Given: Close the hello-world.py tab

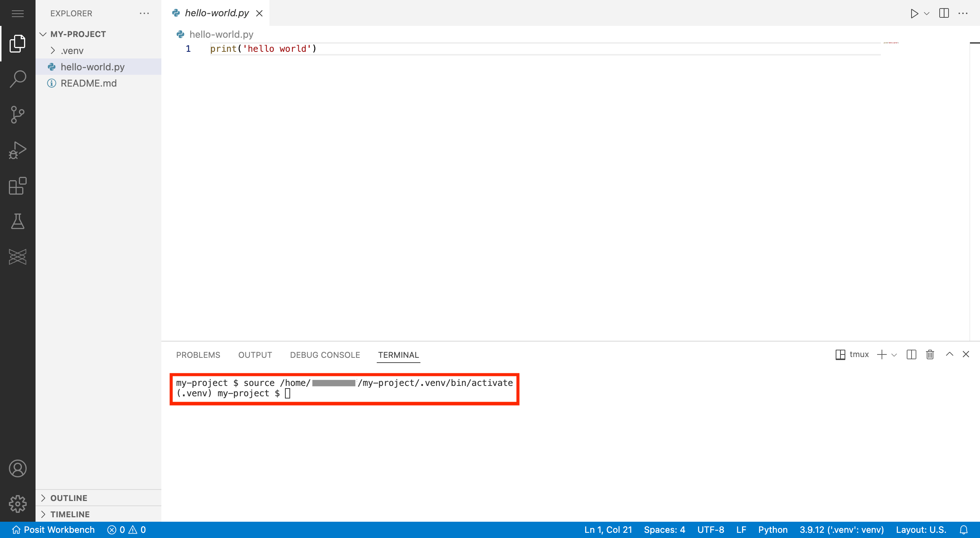Looking at the screenshot, I should pyautogui.click(x=259, y=13).
